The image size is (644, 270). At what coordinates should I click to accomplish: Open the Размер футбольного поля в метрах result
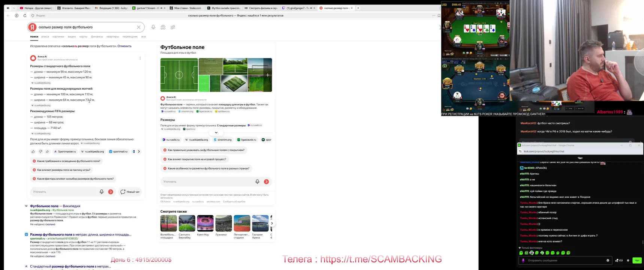pyautogui.click(x=80, y=234)
